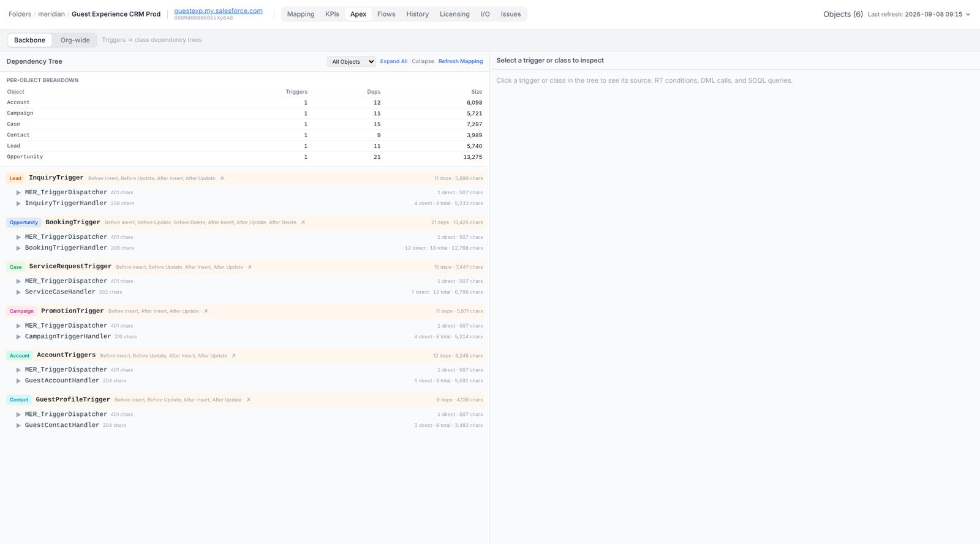The width and height of the screenshot is (980, 544).
Task: Open the Mapping tab
Action: pyautogui.click(x=301, y=14)
